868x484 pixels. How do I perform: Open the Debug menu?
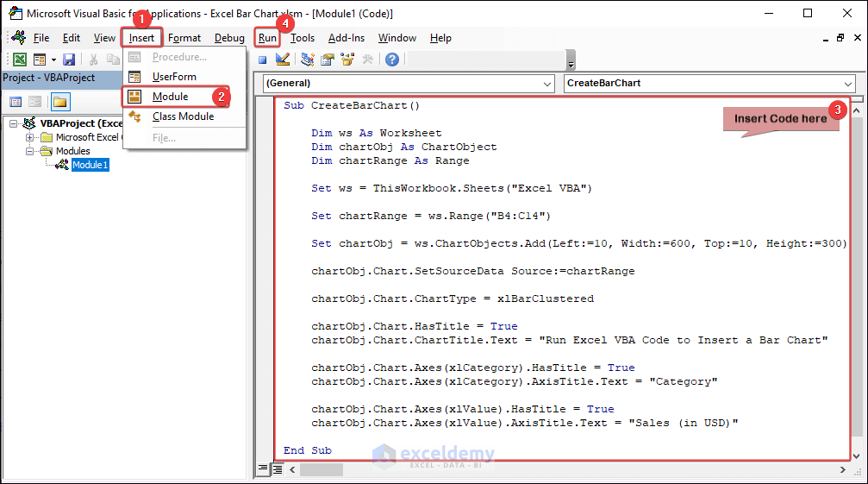pyautogui.click(x=230, y=38)
